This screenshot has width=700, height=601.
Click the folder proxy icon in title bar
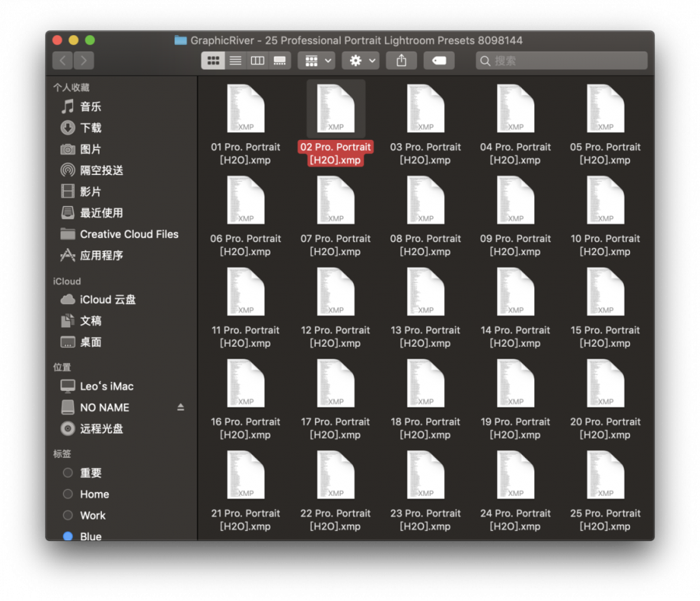point(180,40)
